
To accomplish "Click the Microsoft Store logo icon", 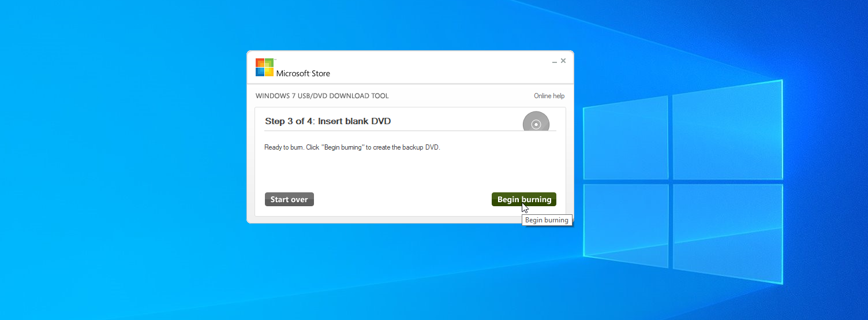I will [x=264, y=67].
